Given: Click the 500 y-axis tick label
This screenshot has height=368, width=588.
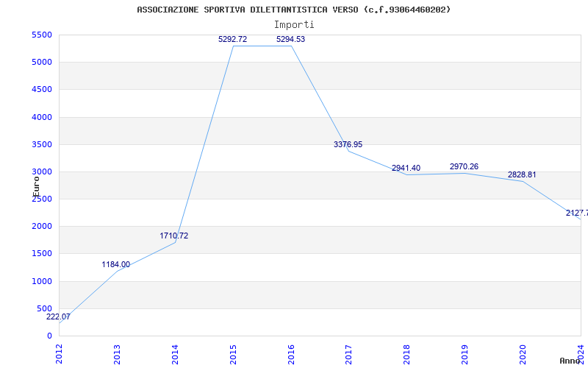Looking at the screenshot, I should point(44,308).
